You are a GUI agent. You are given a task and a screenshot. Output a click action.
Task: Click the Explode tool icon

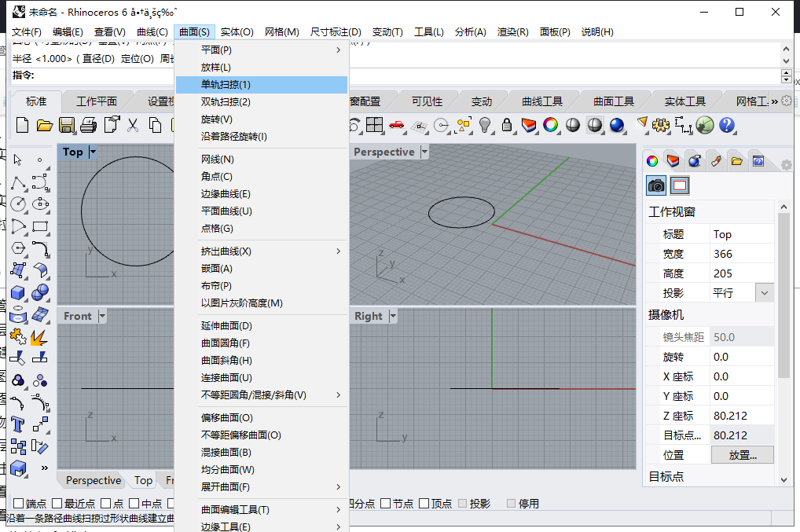(39, 337)
